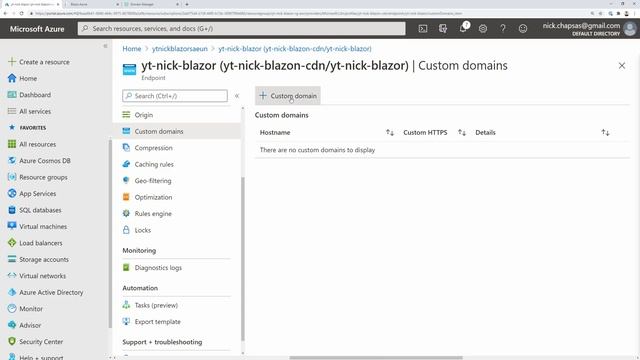Screen dimensions: 640x360
Task: Open Azure Cloud Shell icon
Action: pyautogui.click(x=423, y=29)
